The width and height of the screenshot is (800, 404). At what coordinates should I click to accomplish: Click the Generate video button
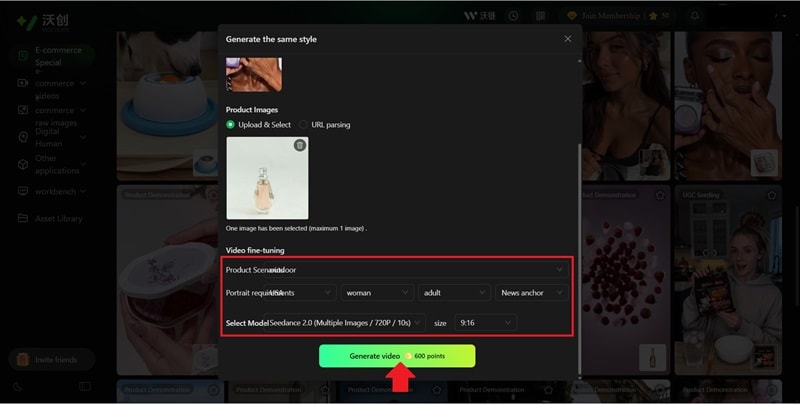click(x=397, y=356)
